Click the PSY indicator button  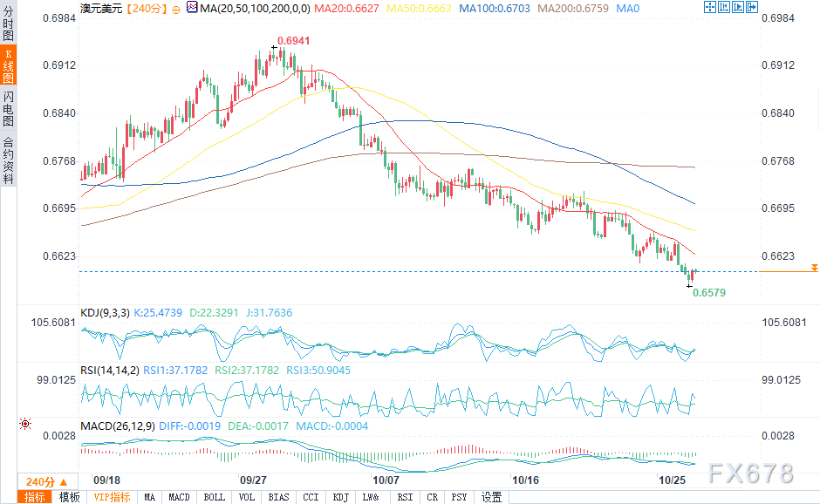click(x=459, y=497)
